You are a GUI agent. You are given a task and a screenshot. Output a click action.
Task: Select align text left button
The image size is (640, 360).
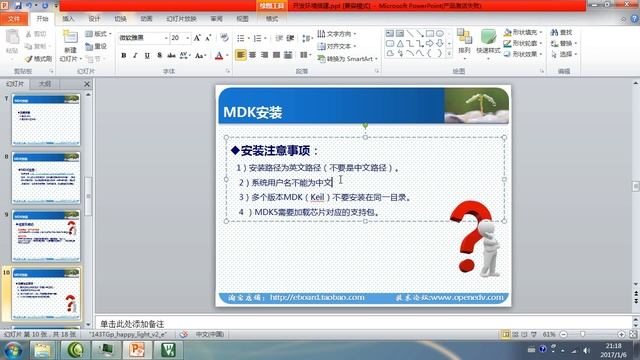pos(241,55)
